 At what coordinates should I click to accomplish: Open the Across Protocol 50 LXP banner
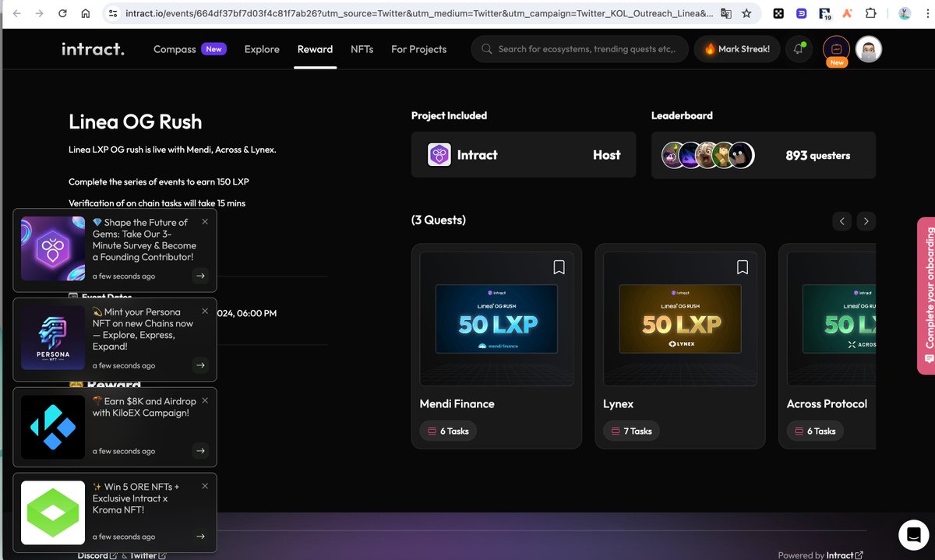tap(839, 319)
